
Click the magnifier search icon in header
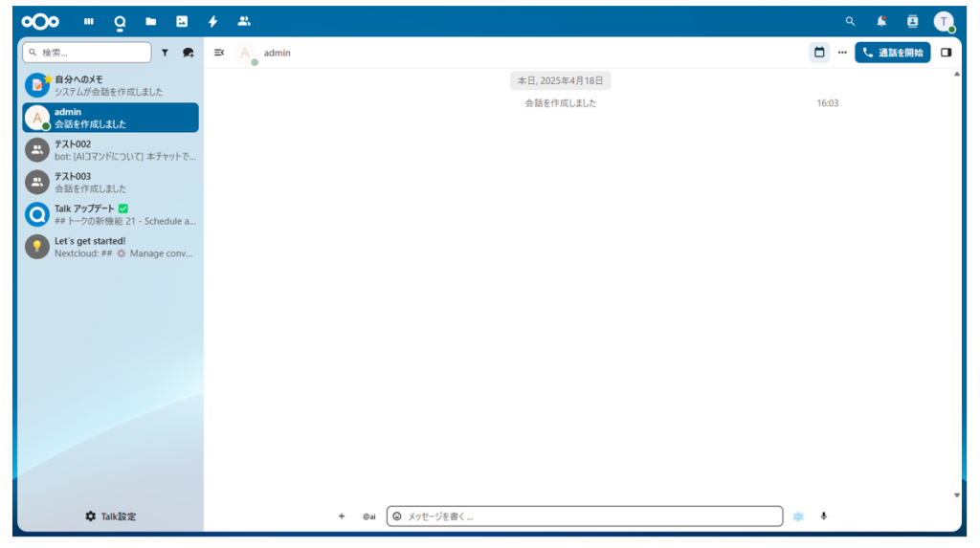(x=850, y=21)
